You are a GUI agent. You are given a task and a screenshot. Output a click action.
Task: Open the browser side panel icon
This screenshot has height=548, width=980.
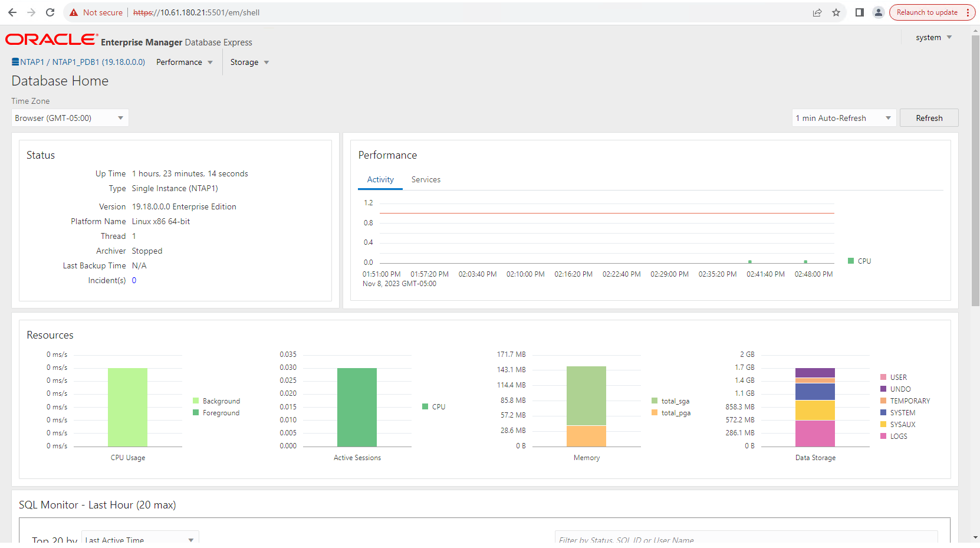(860, 12)
